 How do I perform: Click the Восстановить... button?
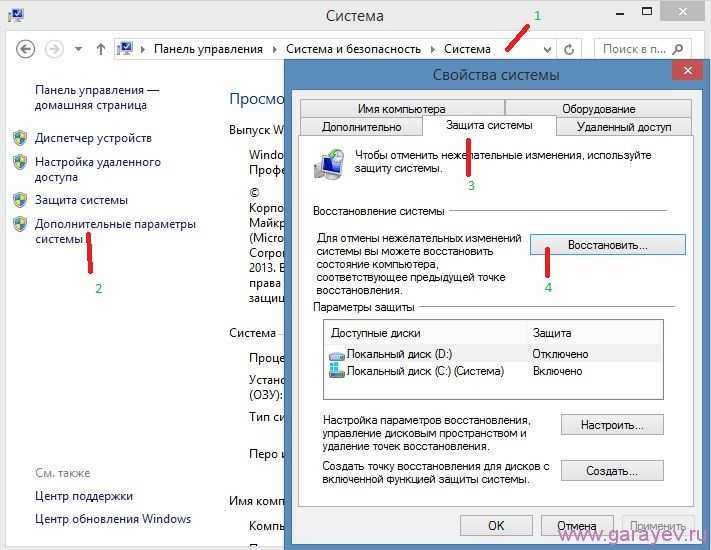[608, 245]
